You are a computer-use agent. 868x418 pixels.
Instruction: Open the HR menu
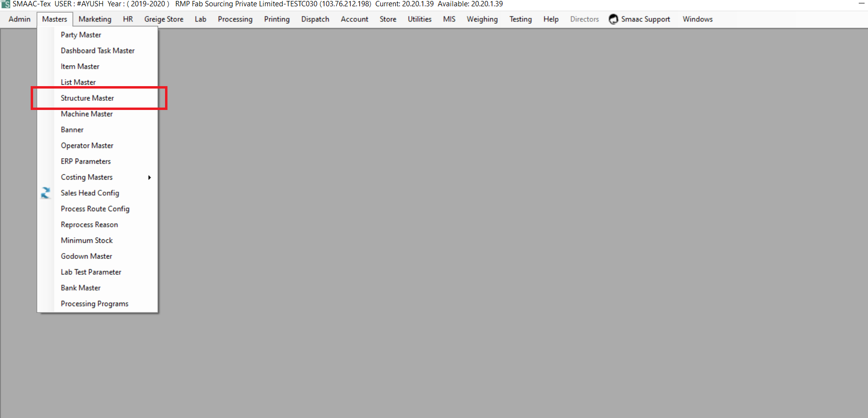pyautogui.click(x=128, y=19)
